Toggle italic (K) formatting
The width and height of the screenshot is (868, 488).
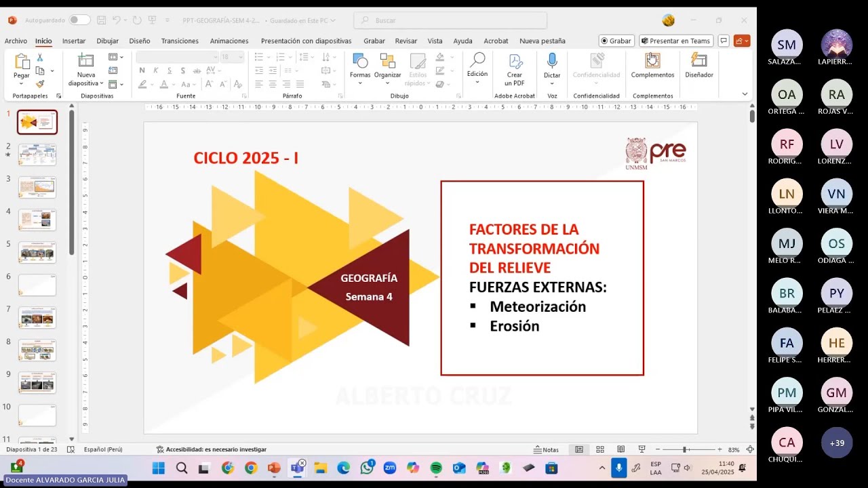click(x=155, y=70)
